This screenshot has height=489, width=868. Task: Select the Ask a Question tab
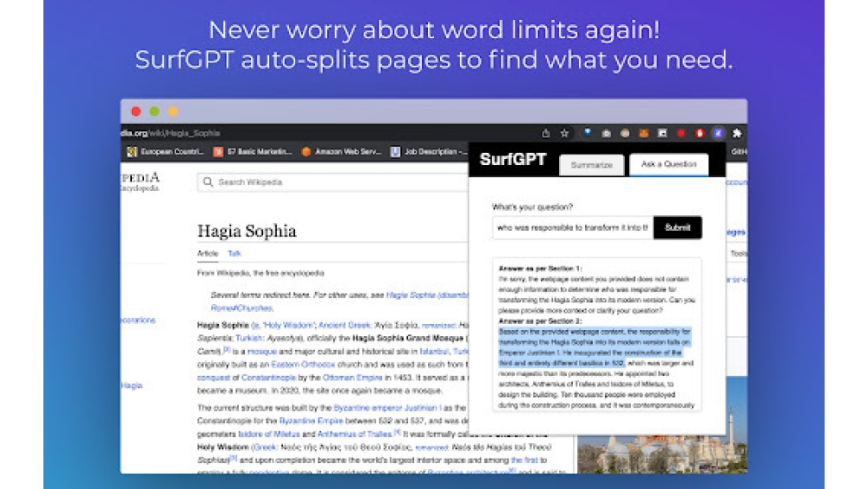pyautogui.click(x=668, y=164)
